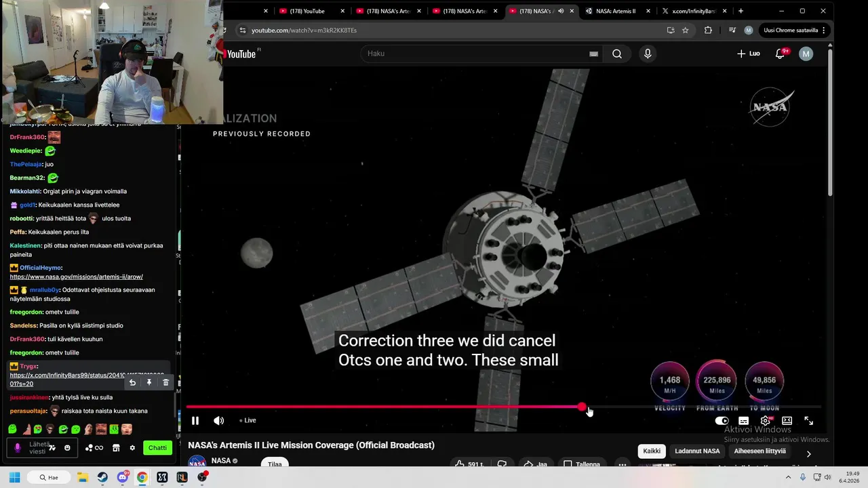Bookmark this page with star icon
The image size is (868, 488).
[686, 30]
